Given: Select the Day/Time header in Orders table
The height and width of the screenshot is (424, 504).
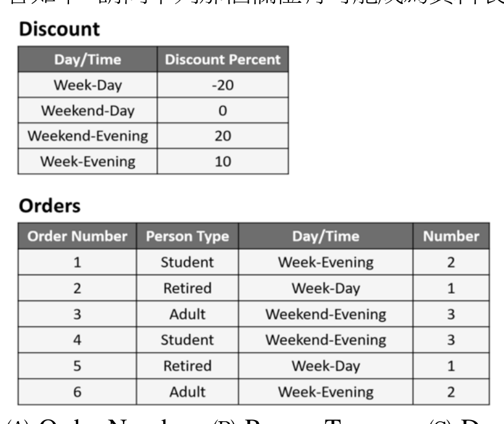Looking at the screenshot, I should (326, 236).
